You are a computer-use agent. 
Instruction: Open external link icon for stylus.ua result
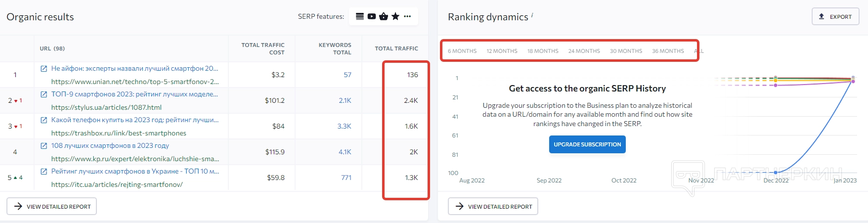click(x=43, y=94)
